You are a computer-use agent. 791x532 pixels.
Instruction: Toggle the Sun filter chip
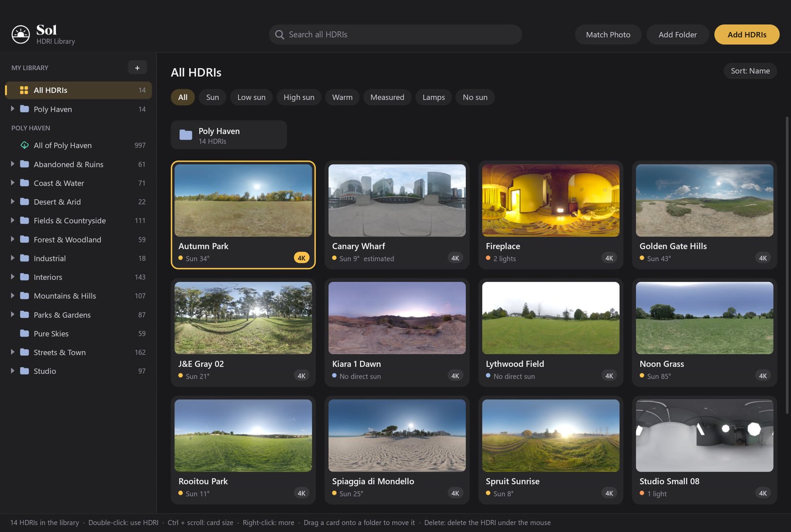(213, 97)
